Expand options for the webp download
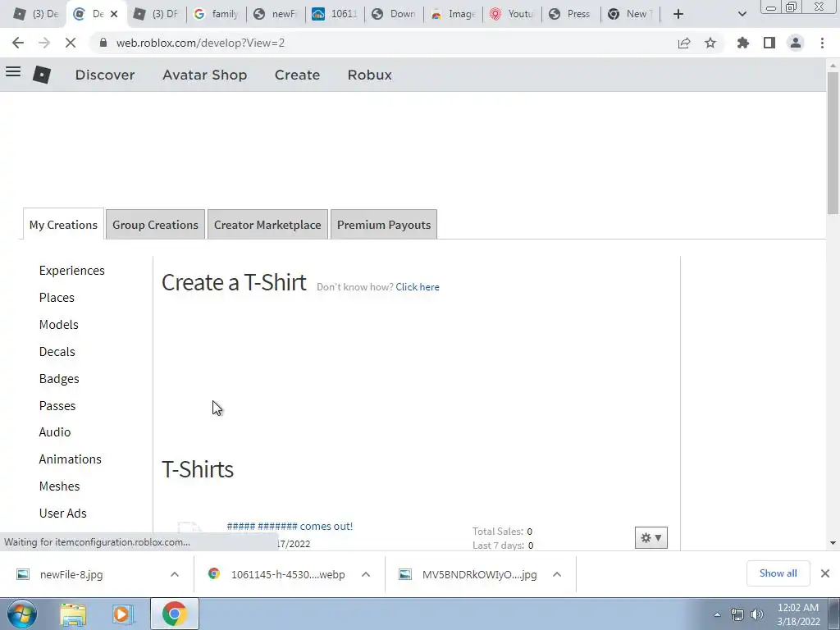840x630 pixels. click(366, 574)
